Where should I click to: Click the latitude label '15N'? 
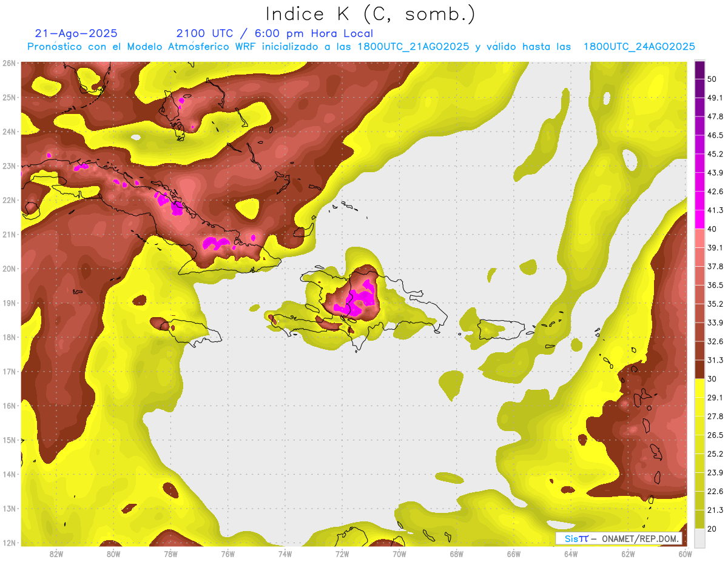click(9, 440)
